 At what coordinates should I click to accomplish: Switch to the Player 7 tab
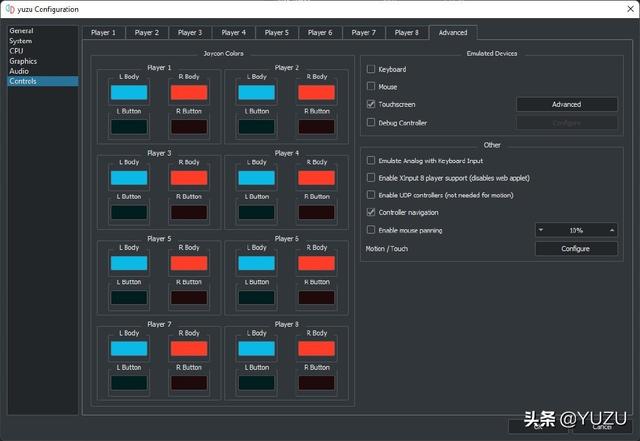(364, 33)
